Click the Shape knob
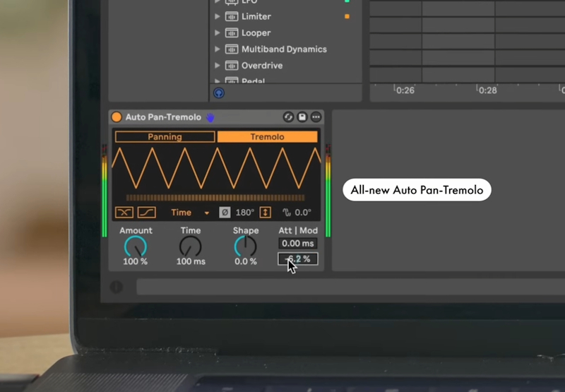 245,247
